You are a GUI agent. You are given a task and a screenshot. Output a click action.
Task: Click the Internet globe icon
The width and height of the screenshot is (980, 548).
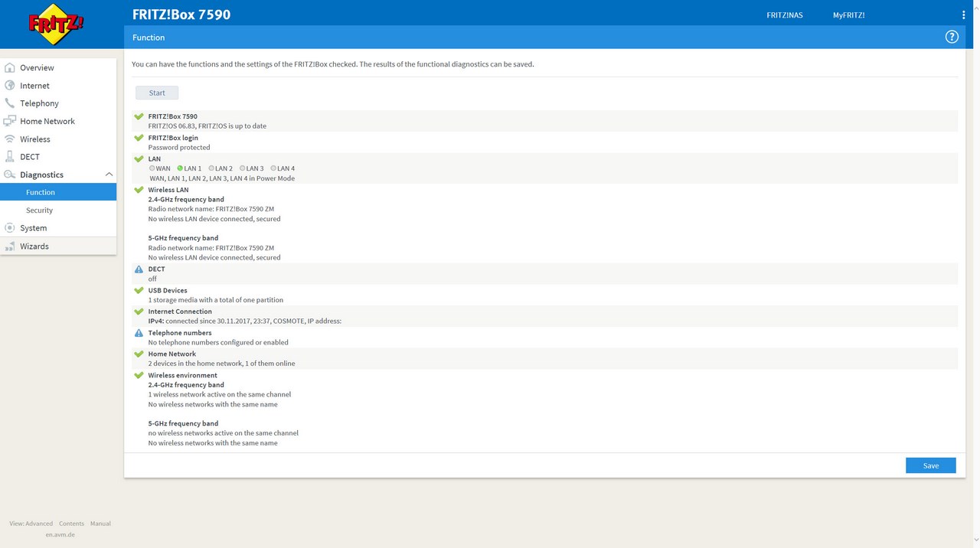pos(10,86)
